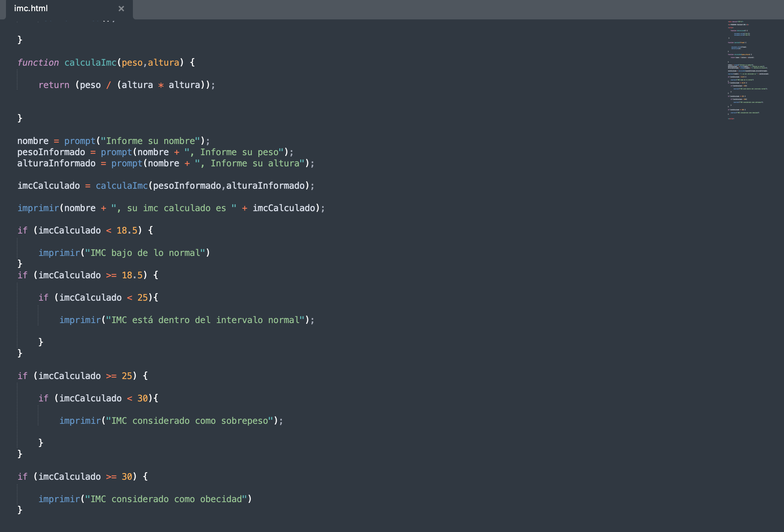Click the number 18.5 in the '>= 18.5' condition
This screenshot has height=532, width=784.
click(x=132, y=275)
